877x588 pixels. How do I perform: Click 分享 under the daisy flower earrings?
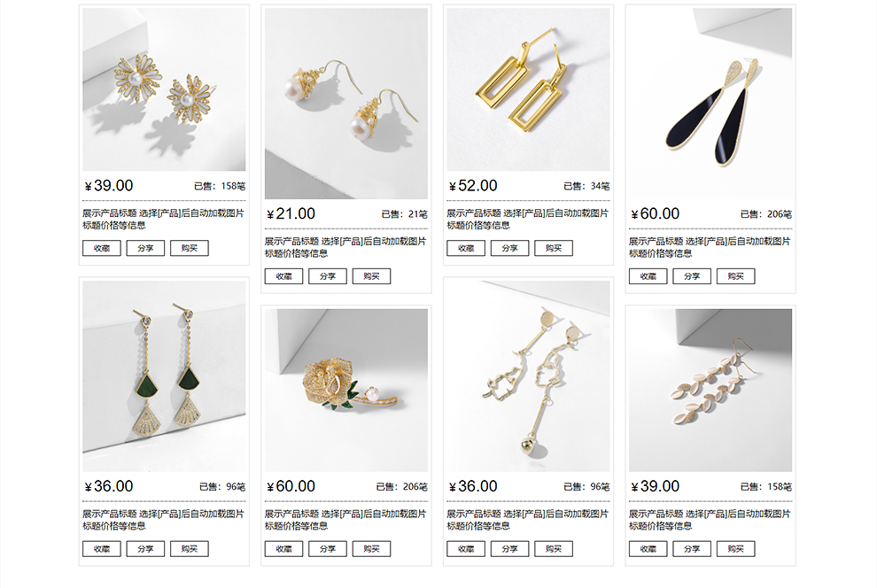coord(145,248)
